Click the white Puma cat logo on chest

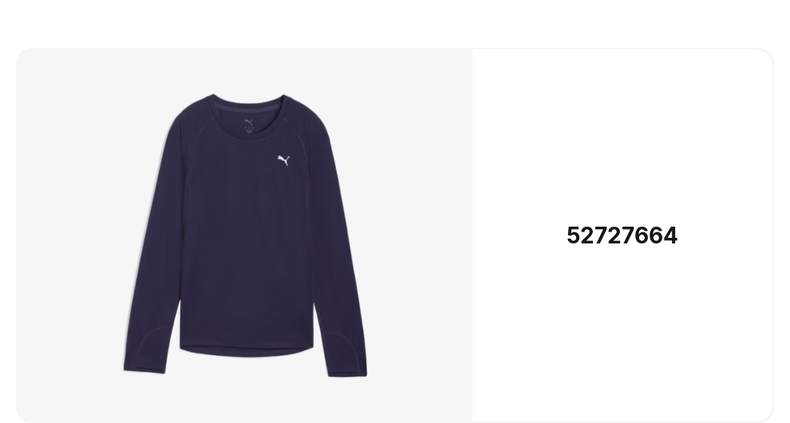click(284, 160)
